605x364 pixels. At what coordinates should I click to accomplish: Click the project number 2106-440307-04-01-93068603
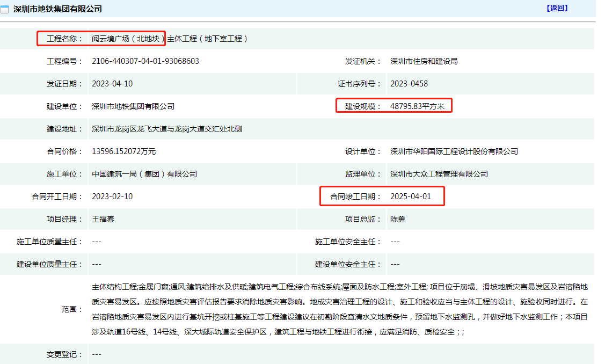pos(145,61)
